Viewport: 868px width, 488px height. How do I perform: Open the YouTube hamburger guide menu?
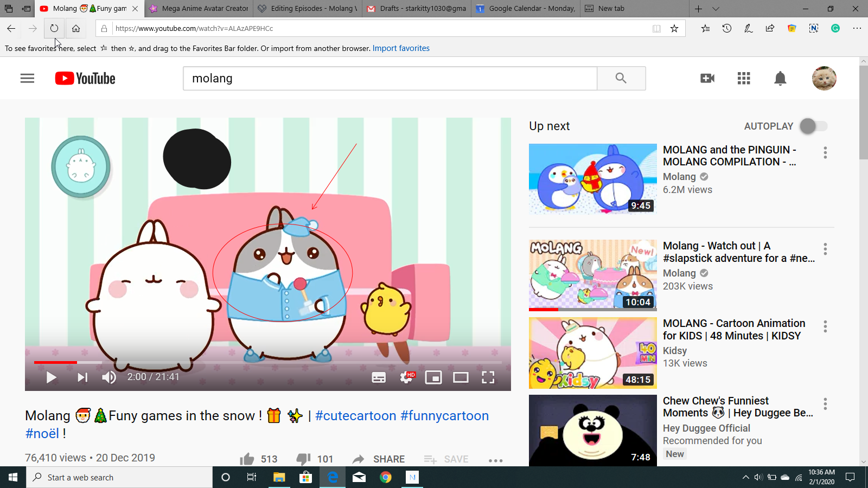(27, 79)
